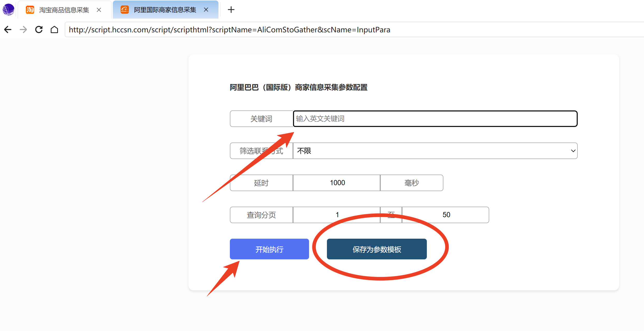Click the end page field showing 50
Screen dimensions: 644x331
[x=445, y=215]
